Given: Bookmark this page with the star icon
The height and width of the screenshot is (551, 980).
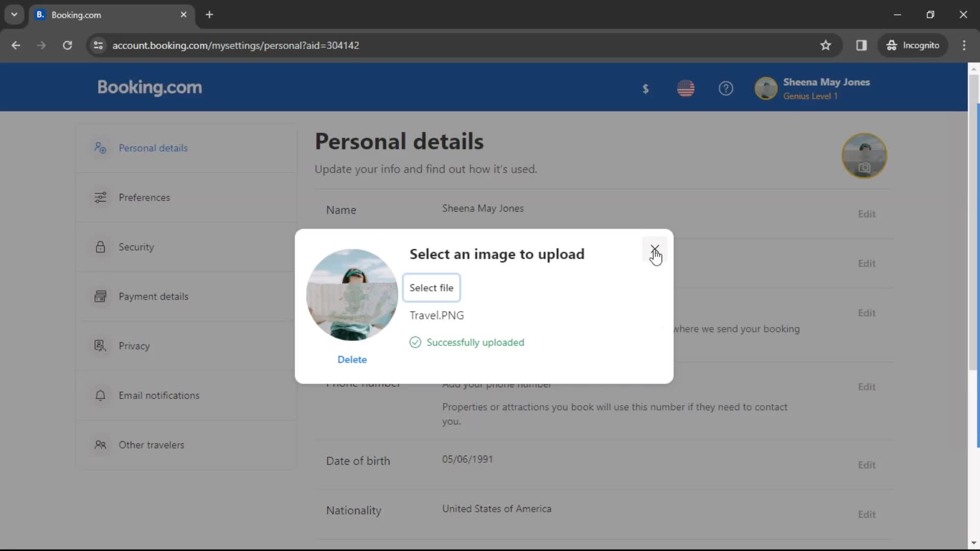Looking at the screenshot, I should (826, 45).
